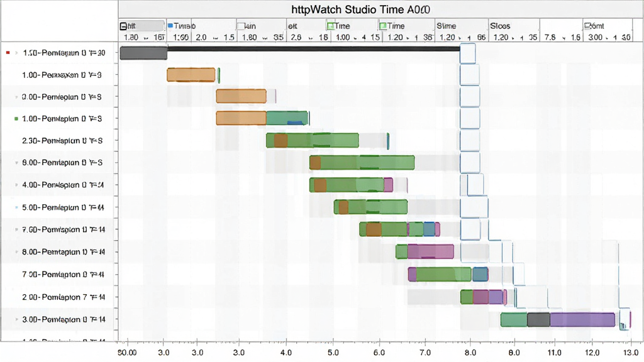644x362 pixels.
Task: Click the blue square icon beside 'Timab' header
Action: point(170,26)
